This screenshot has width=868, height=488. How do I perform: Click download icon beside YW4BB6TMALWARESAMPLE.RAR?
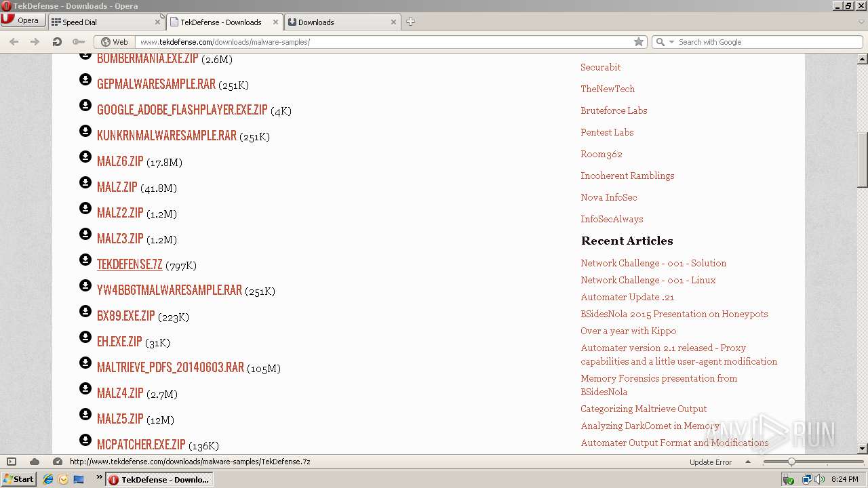point(85,285)
